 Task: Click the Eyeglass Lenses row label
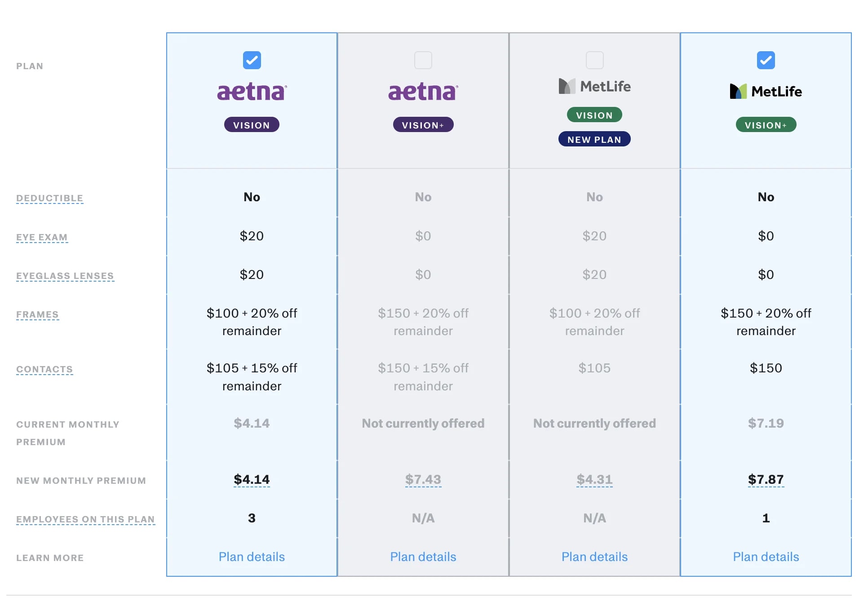point(65,276)
